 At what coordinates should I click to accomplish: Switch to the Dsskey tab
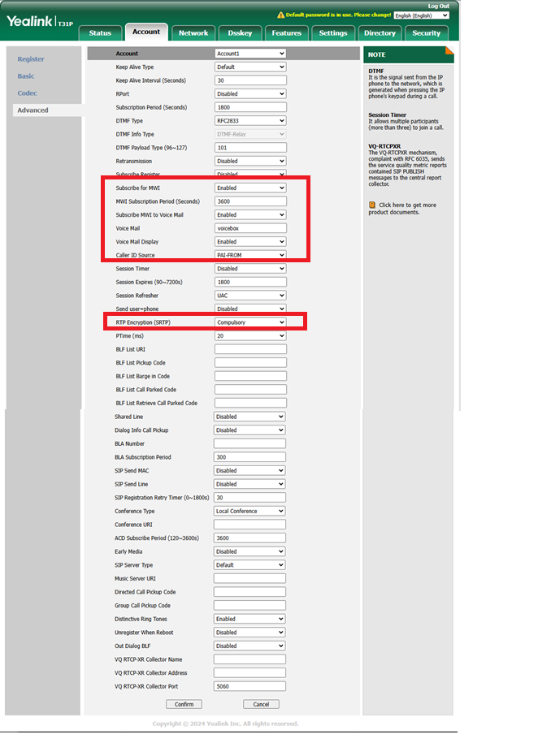240,32
